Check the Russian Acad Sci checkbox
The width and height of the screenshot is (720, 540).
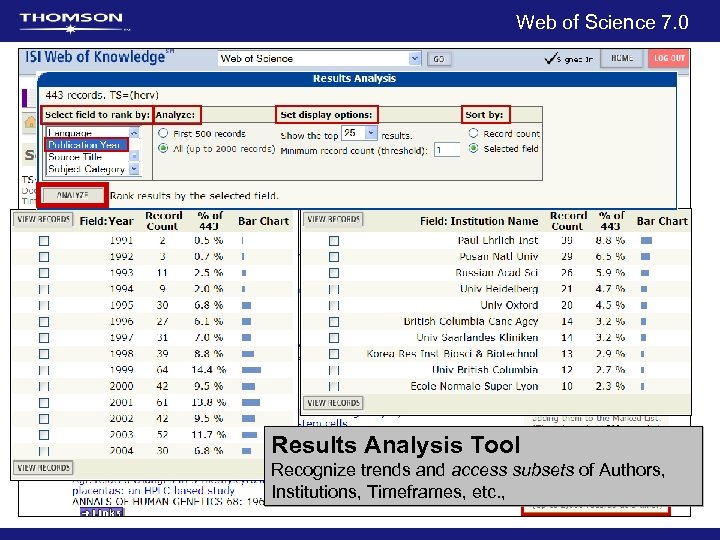(334, 273)
